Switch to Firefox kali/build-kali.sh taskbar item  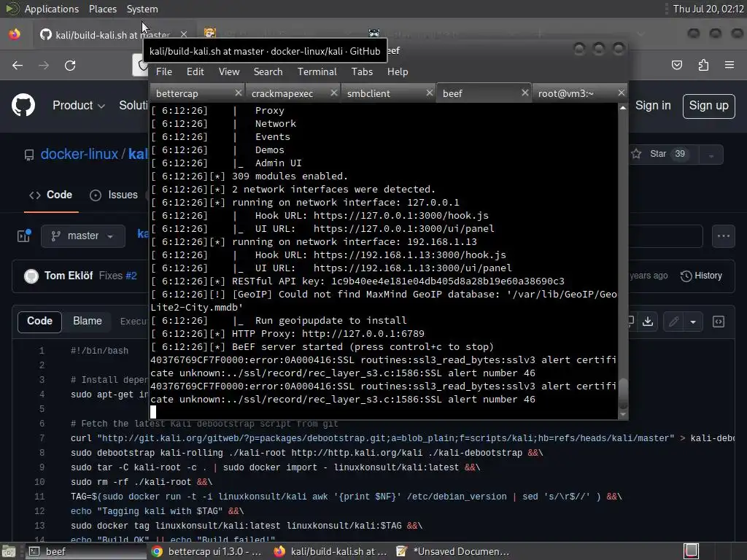click(x=330, y=551)
